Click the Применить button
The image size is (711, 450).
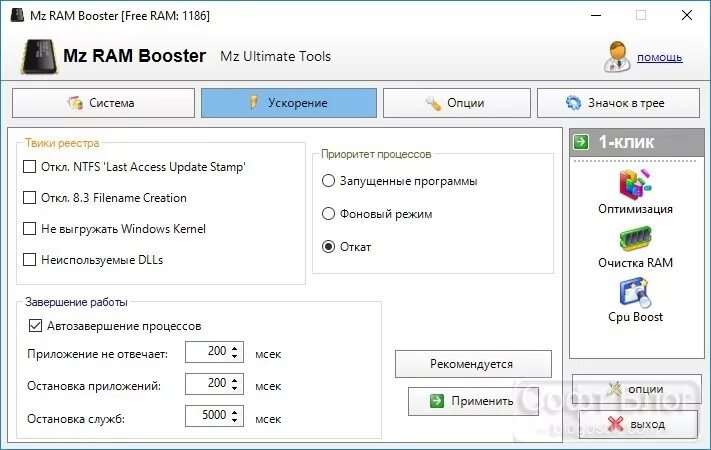(473, 401)
